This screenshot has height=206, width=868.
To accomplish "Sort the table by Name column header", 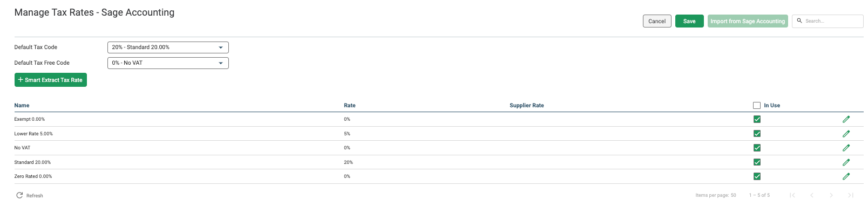I will [22, 106].
